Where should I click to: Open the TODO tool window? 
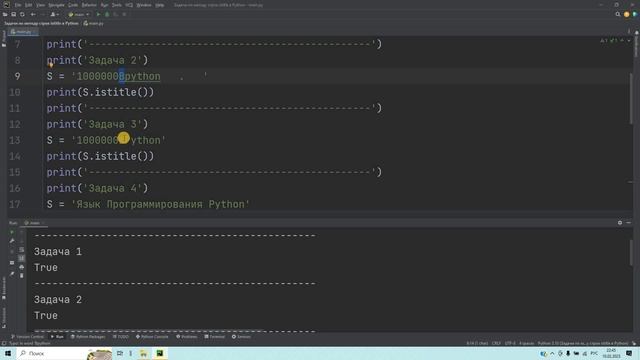point(121,337)
